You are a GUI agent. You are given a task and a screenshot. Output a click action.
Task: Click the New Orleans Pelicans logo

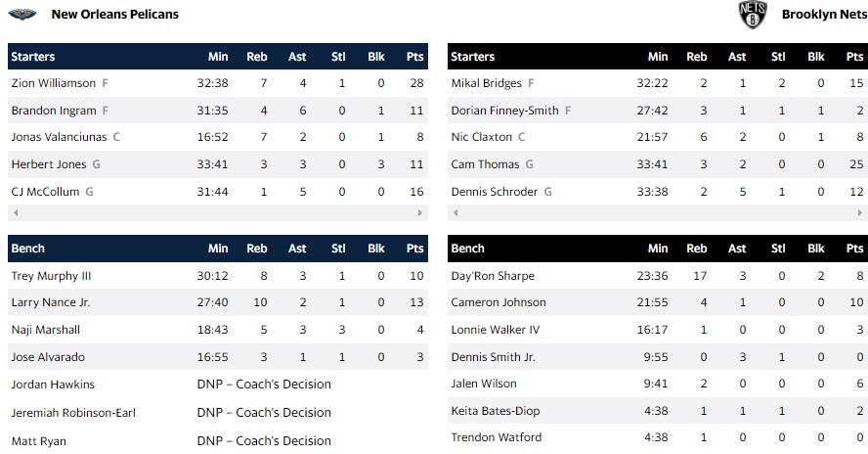22,15
